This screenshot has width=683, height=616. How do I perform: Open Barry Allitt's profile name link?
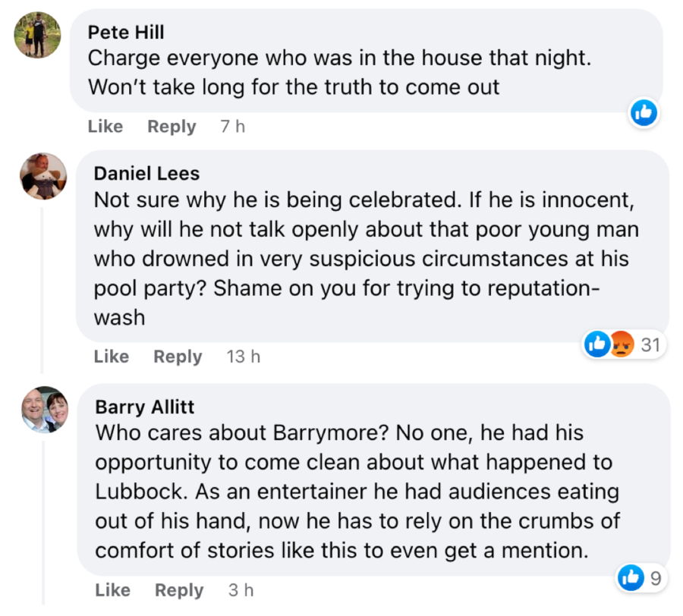145,407
